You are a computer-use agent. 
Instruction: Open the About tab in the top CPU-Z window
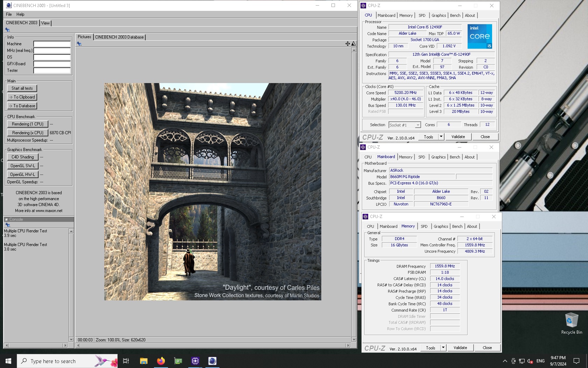pyautogui.click(x=470, y=15)
